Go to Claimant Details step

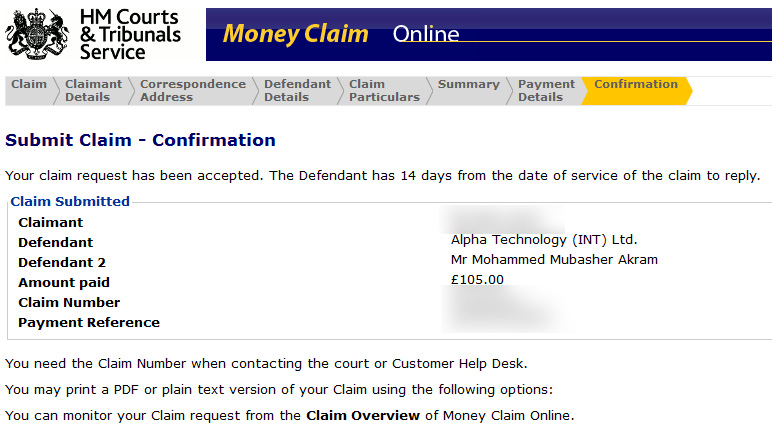(x=93, y=91)
